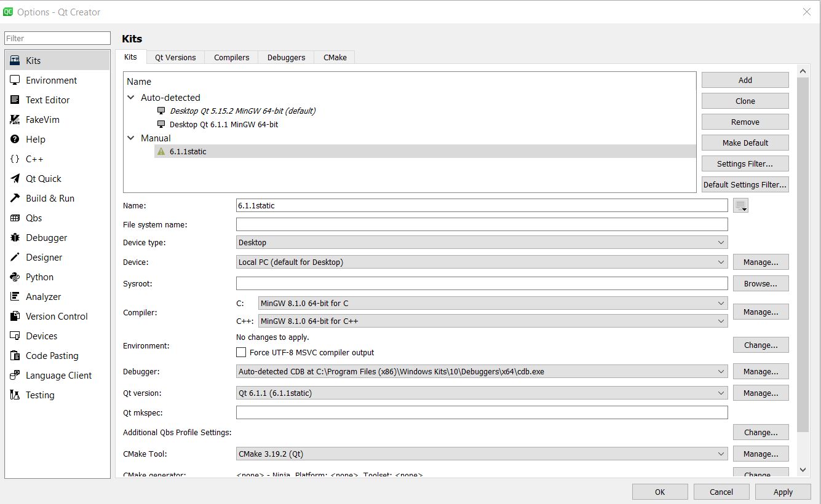Click the Name field containing 6.1.1static
Image resolution: width=821 pixels, height=504 pixels.
click(x=482, y=205)
